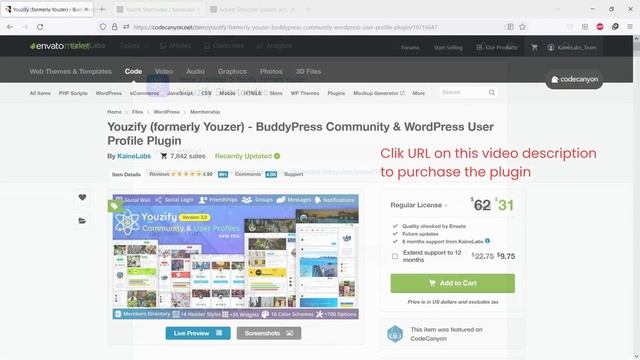Open the WP Themes category link
640x360 pixels.
[305, 93]
